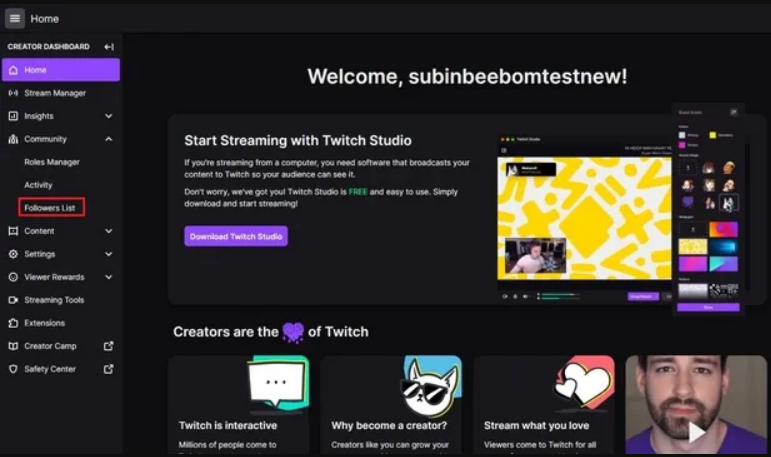The height and width of the screenshot is (457, 771).
Task: Open Why become a creator? card title
Action: [x=389, y=426]
